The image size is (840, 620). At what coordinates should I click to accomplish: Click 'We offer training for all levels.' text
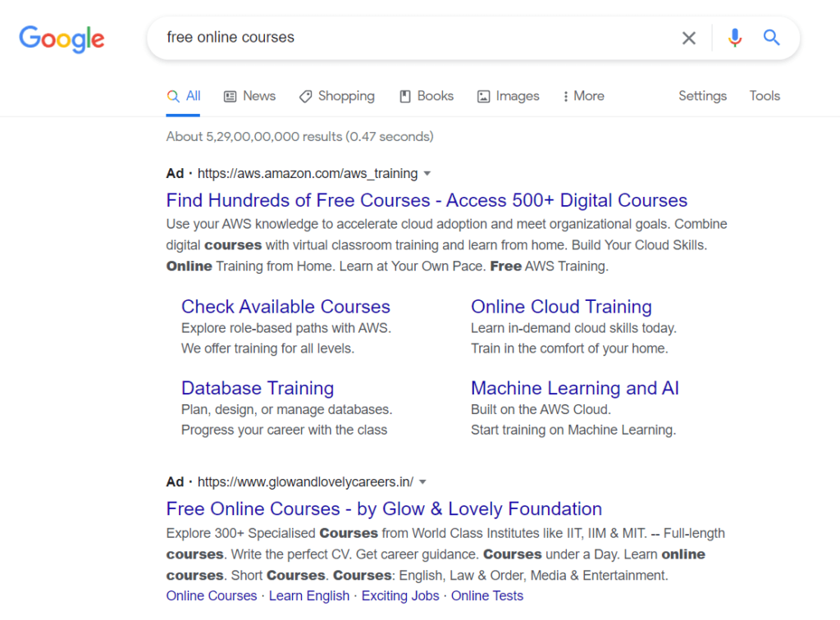click(x=268, y=349)
